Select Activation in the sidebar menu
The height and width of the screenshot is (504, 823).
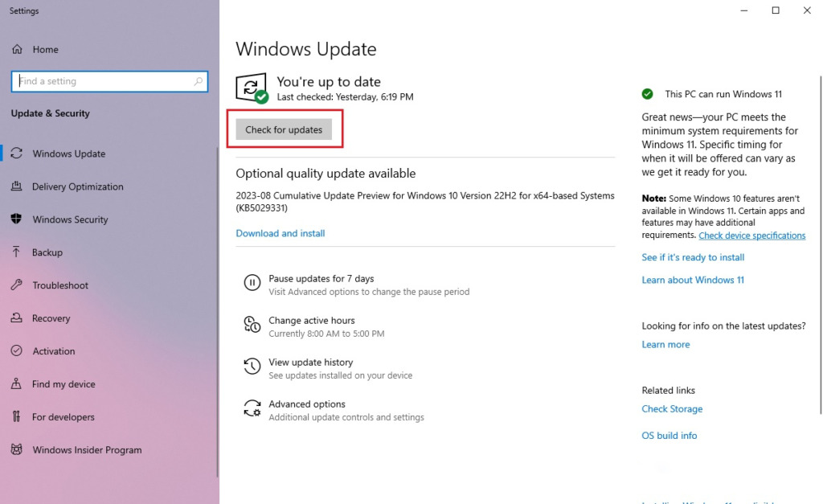pyautogui.click(x=54, y=351)
